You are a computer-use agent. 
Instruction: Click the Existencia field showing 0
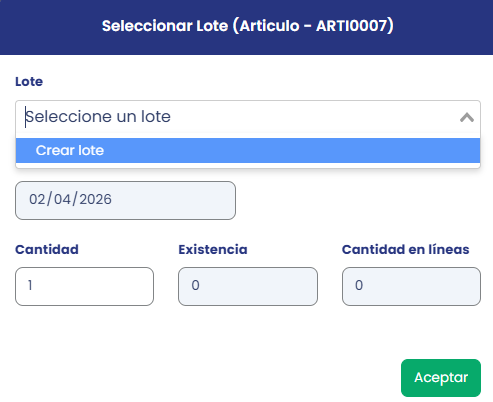click(248, 286)
